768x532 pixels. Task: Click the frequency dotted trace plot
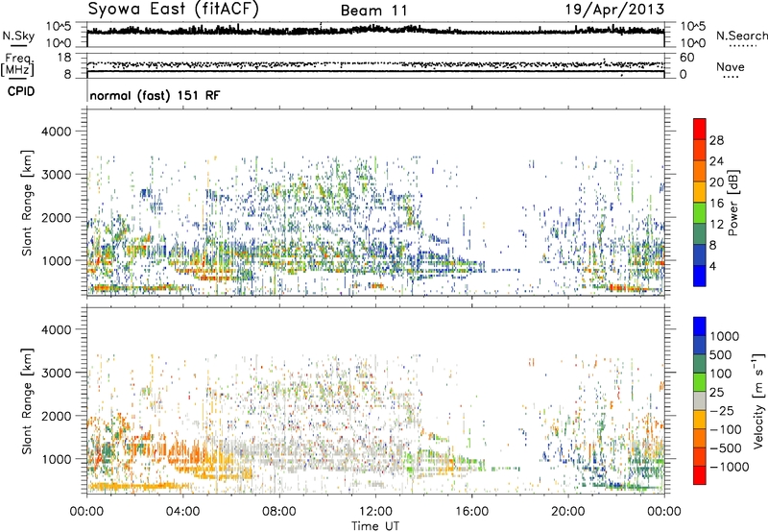click(x=375, y=65)
